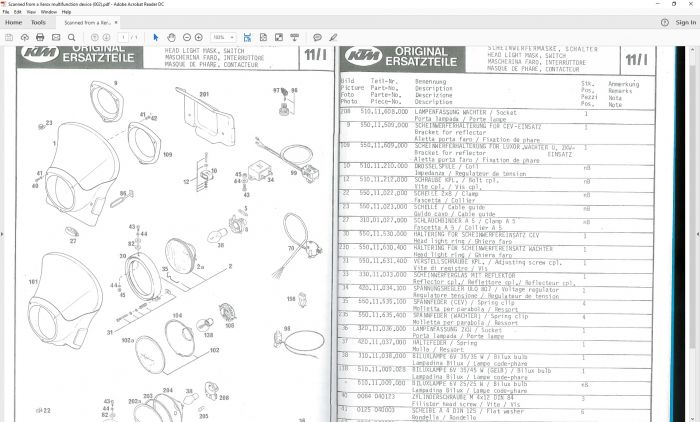The width and height of the screenshot is (700, 422).
Task: Click the Upload to cloud icon
Action: pyautogui.click(x=25, y=37)
